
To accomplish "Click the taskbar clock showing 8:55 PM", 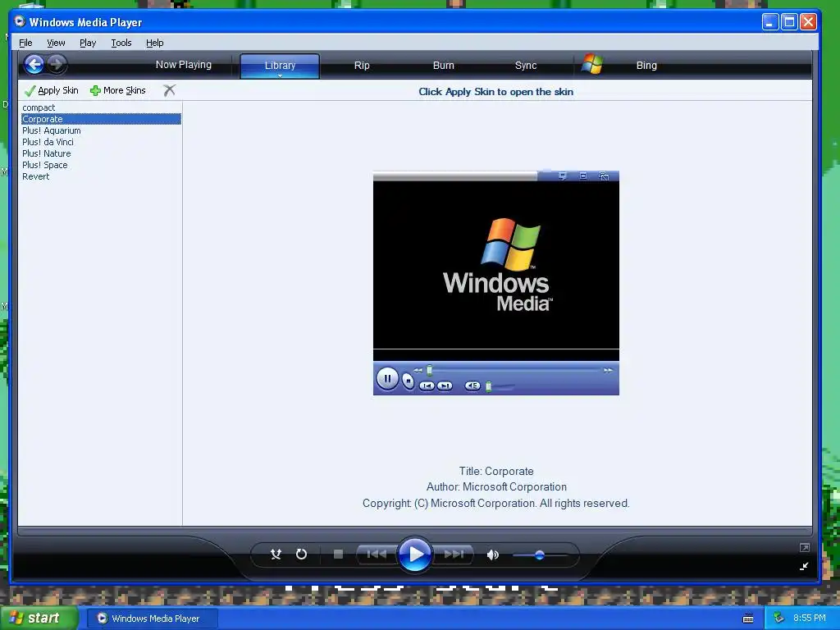I will pos(810,618).
